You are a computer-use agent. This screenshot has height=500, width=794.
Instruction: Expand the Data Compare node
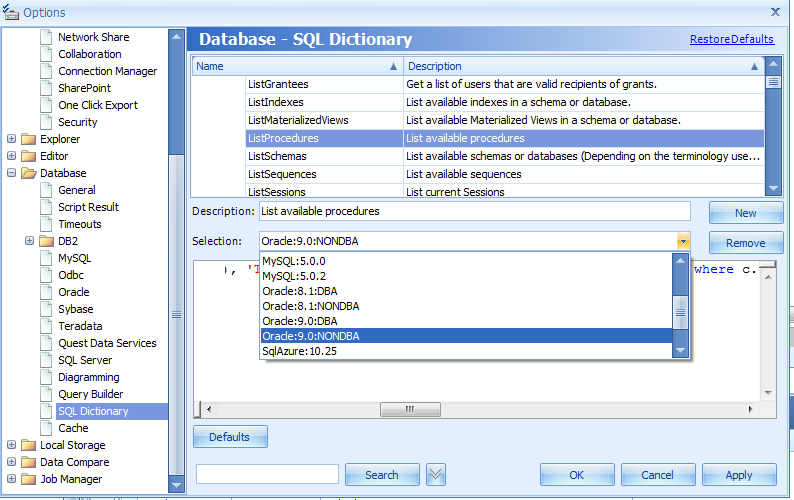click(x=12, y=462)
